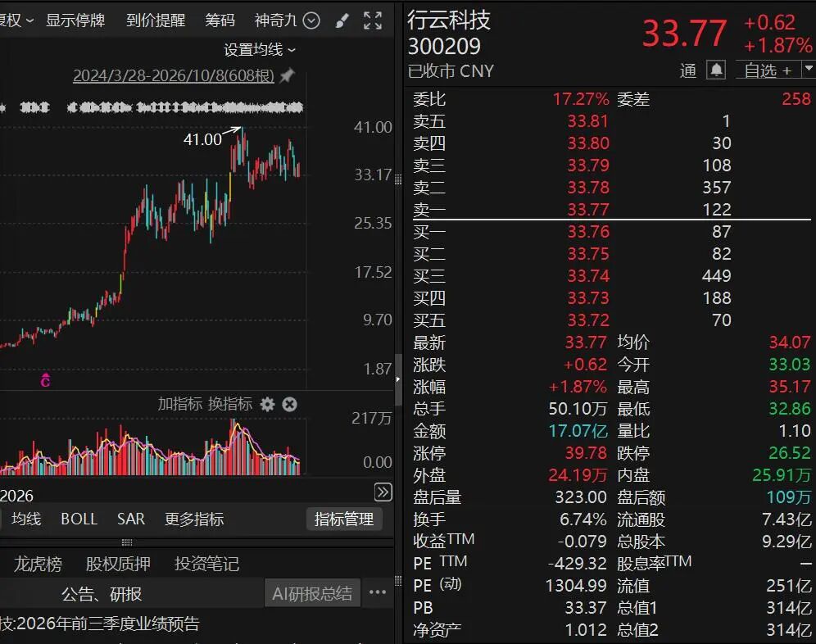The height and width of the screenshot is (644, 816).
Task: Click the double-arrow scroll forward icon
Action: click(383, 492)
